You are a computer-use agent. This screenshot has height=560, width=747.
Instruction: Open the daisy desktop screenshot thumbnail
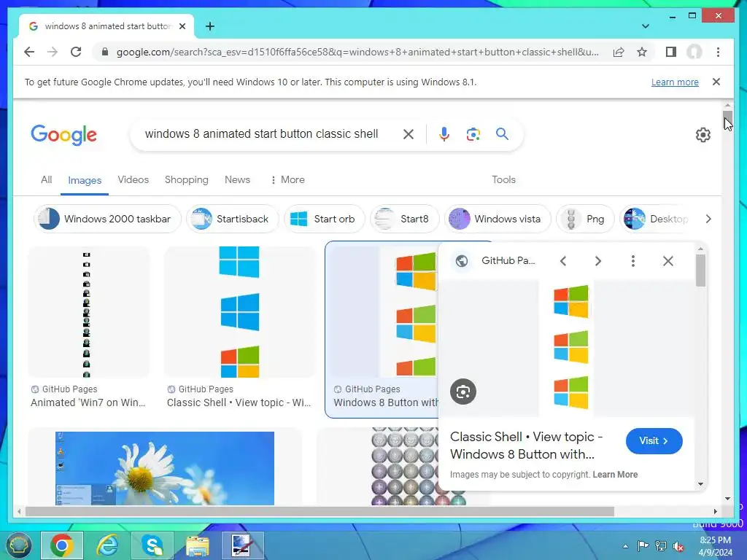tap(165, 468)
